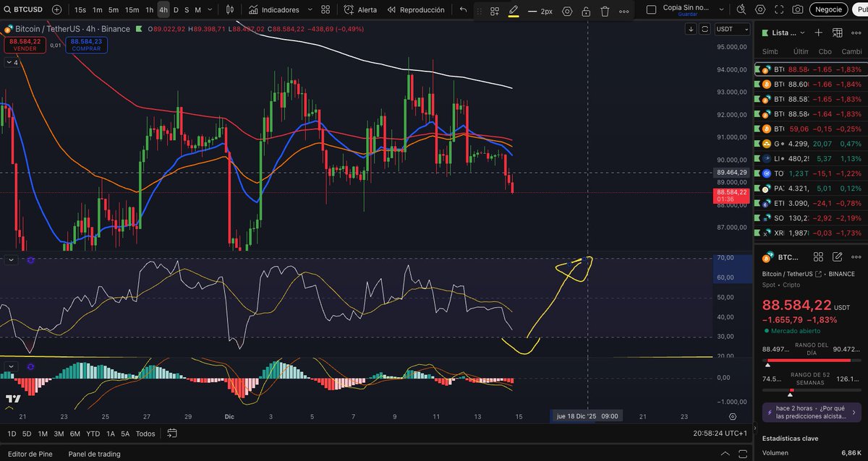This screenshot has height=461, width=868.
Task: Open the Editor de Pine tab
Action: [30, 454]
